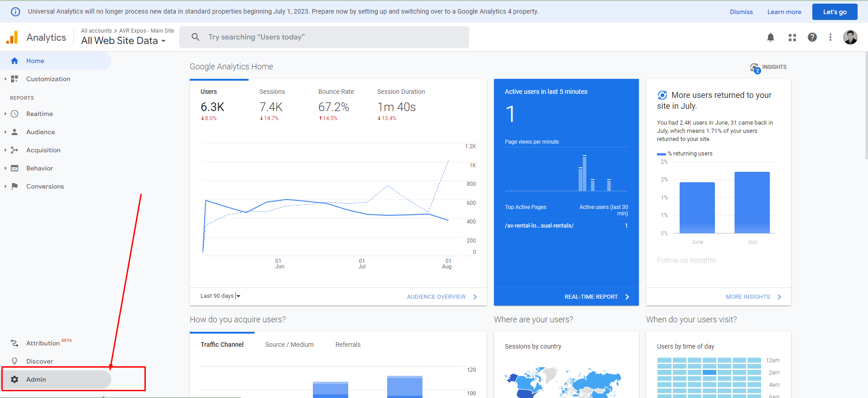Switch to the Referrals tab
The height and width of the screenshot is (398, 868).
coord(348,345)
